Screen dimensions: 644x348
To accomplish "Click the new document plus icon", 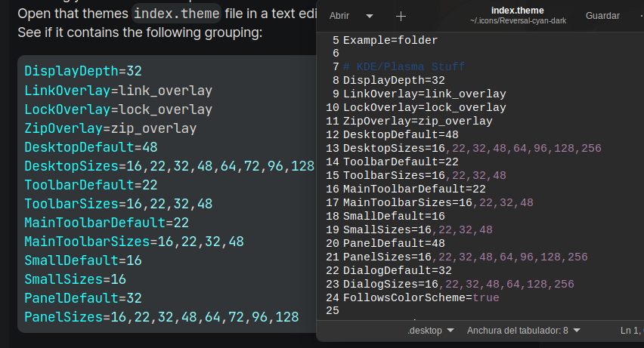I will 401,16.
